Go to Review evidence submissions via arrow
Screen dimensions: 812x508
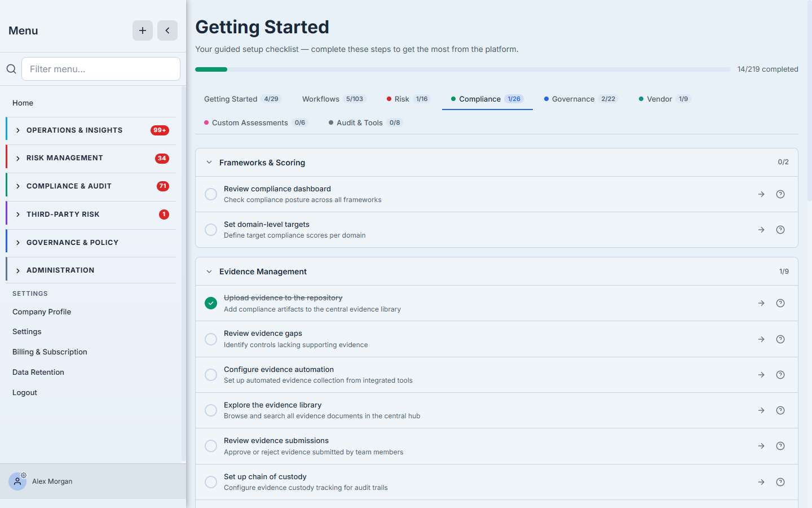[761, 446]
